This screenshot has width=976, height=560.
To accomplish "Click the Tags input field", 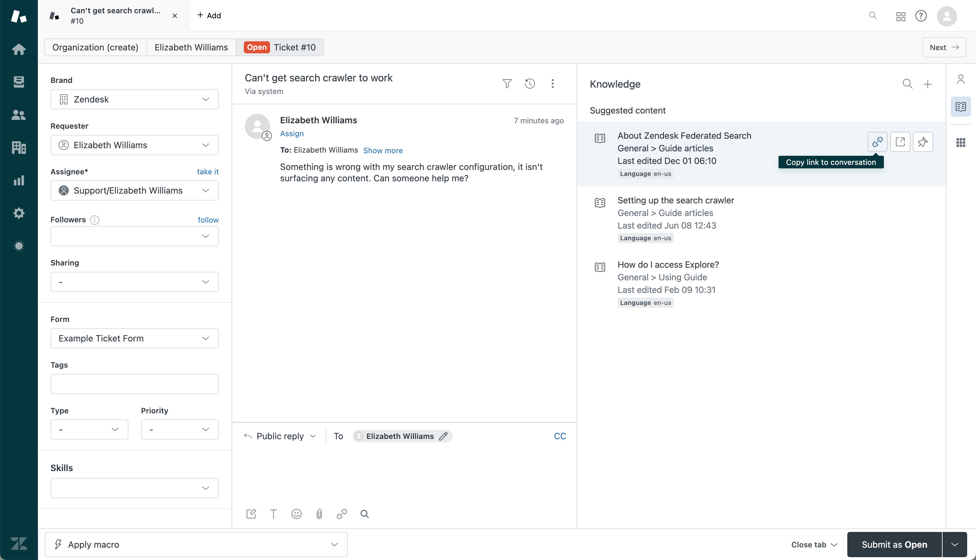I will pos(134,384).
